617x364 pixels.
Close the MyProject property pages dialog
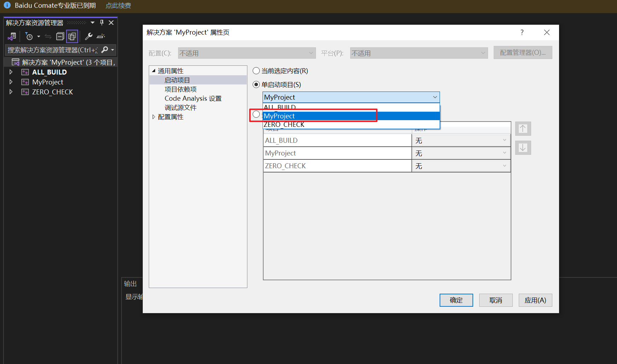(547, 33)
